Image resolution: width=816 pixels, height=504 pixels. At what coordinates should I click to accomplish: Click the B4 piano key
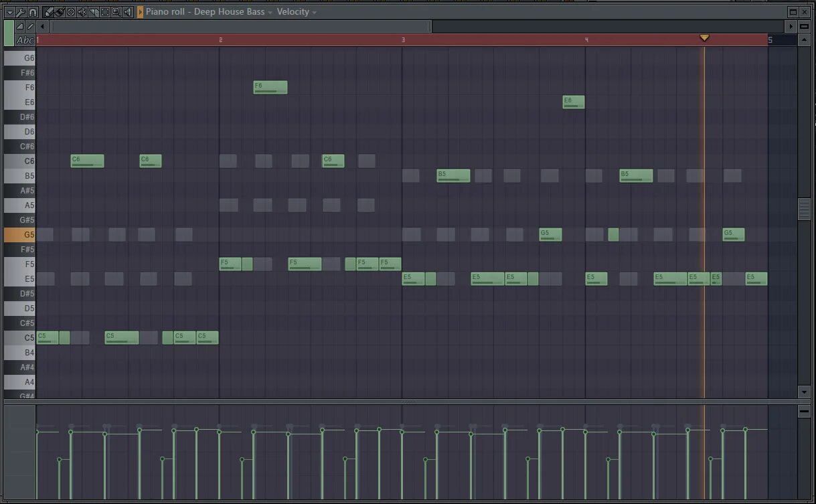(19, 353)
